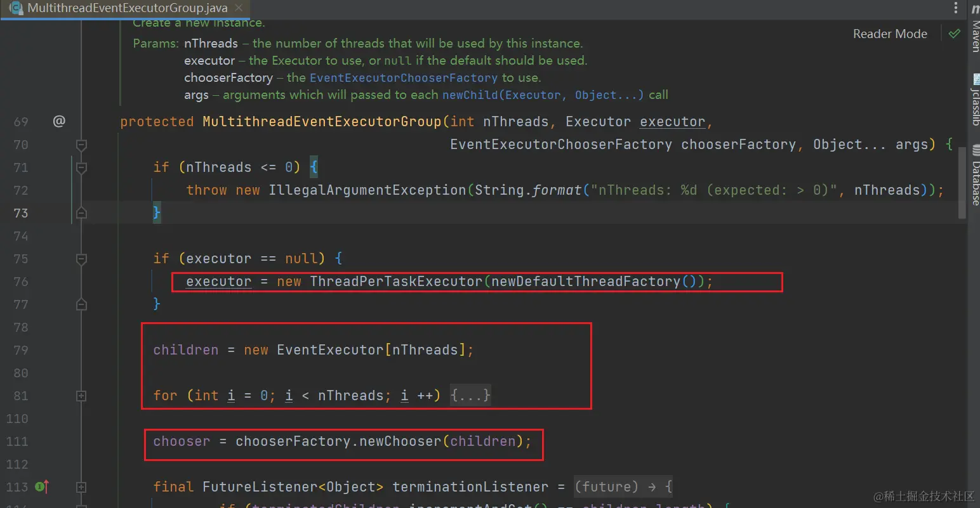Follow the EventExecutorChooserFactory doc link
The height and width of the screenshot is (508, 980).
[404, 77]
